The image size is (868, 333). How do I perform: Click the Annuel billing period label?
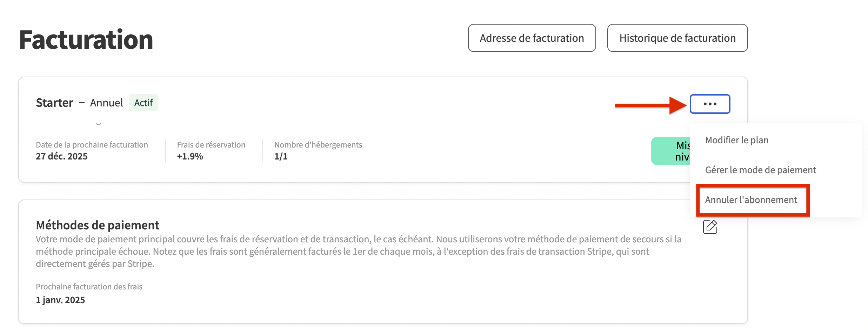click(106, 103)
